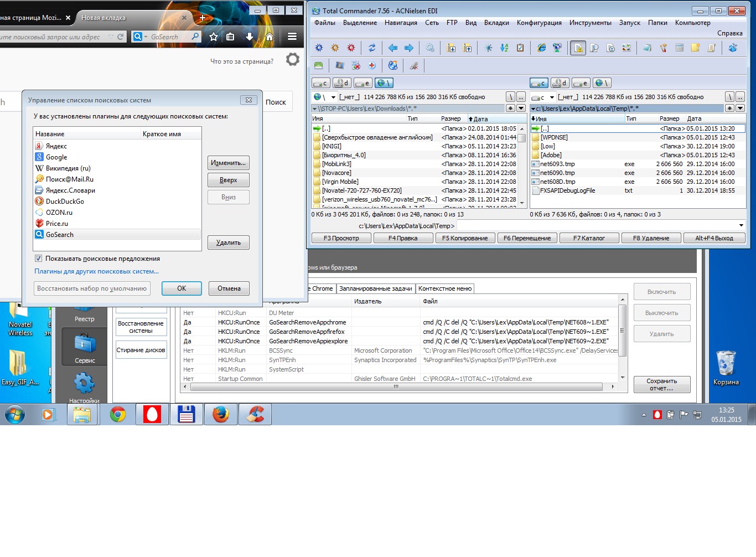756x557 pixels.
Task: Click Firefox downloads arrow icon
Action: [x=250, y=37]
